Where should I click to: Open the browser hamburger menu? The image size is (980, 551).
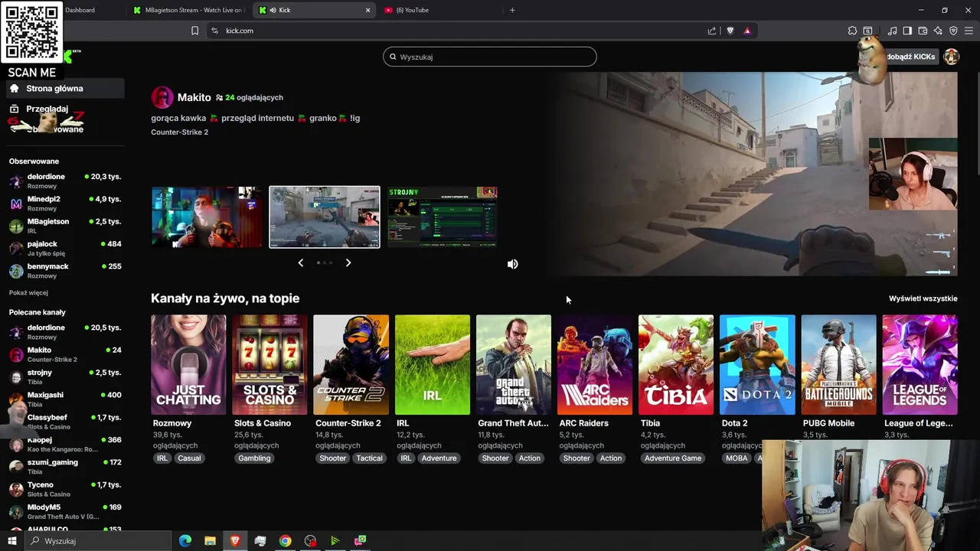click(969, 31)
